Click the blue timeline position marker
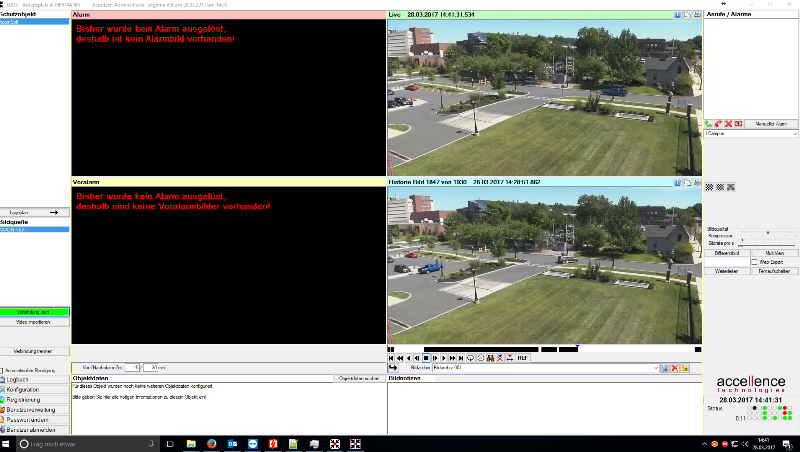This screenshot has height=452, width=800. pyautogui.click(x=577, y=347)
